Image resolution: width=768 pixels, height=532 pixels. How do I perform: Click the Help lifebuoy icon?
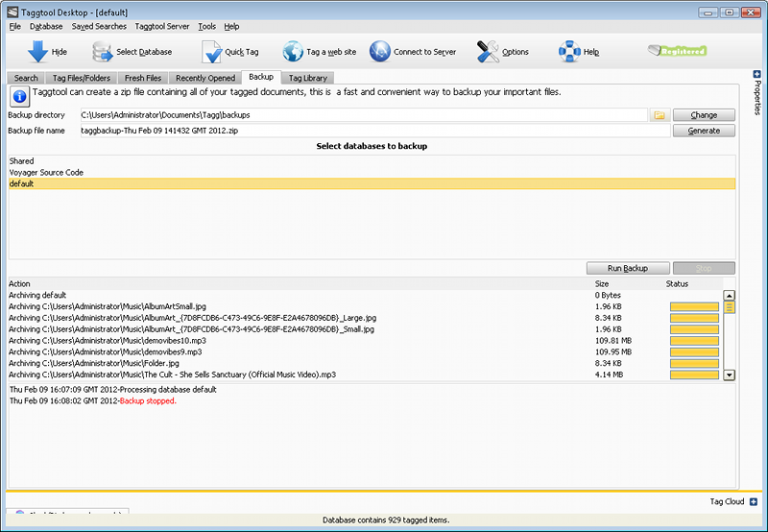coord(569,52)
